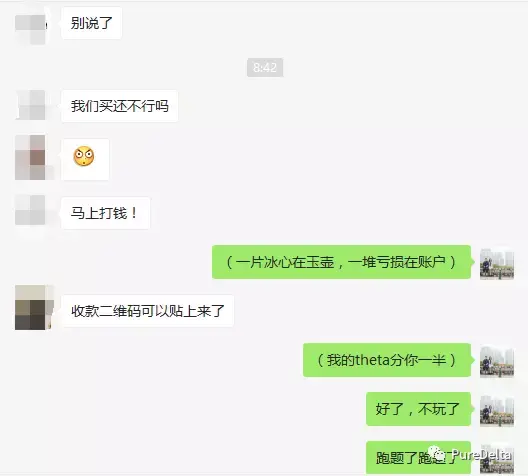This screenshot has height=476, width=528.
Task: Click the 8:42 timestamp label
Action: pyautogui.click(x=265, y=67)
